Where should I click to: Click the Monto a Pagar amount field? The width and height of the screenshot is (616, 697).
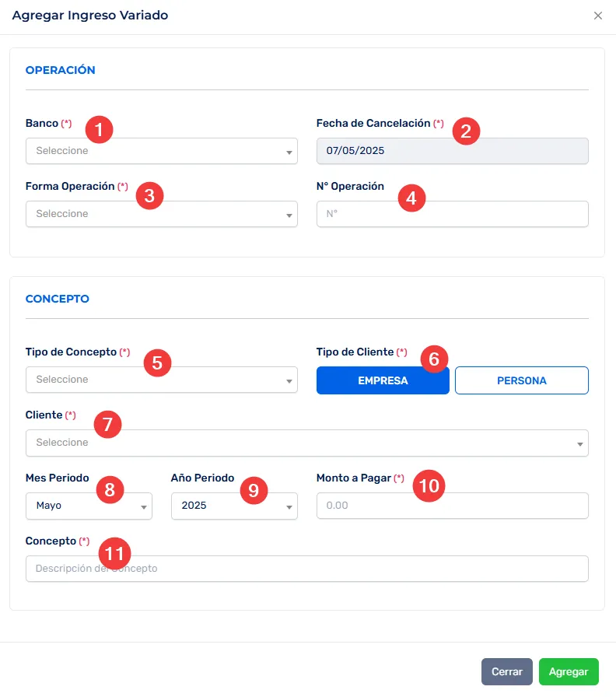click(x=452, y=506)
